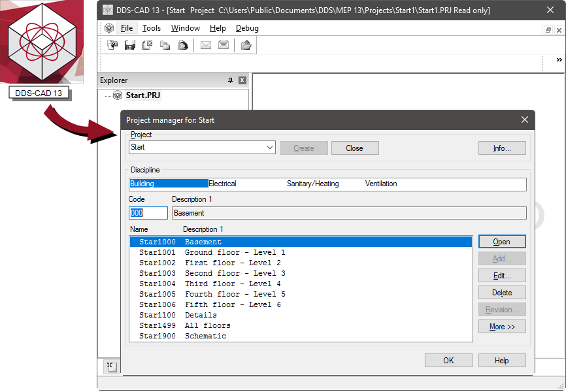Click the greyed-out Create button
Viewport: 566px width, 392px height.
304,148
